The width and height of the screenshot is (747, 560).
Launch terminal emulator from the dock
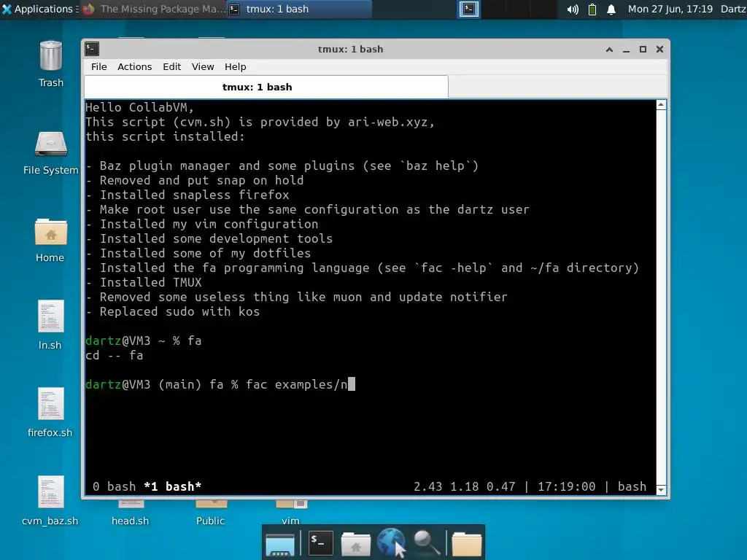320,543
